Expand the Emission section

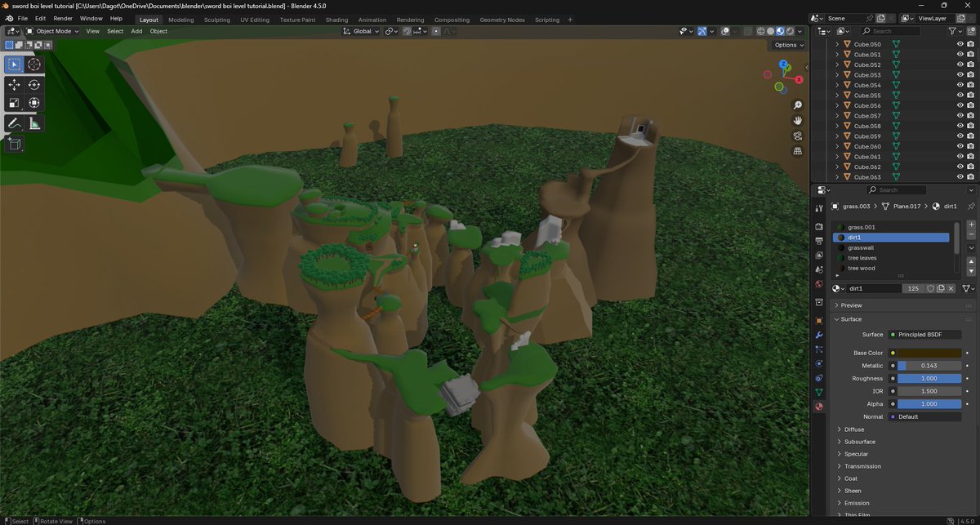(x=857, y=503)
